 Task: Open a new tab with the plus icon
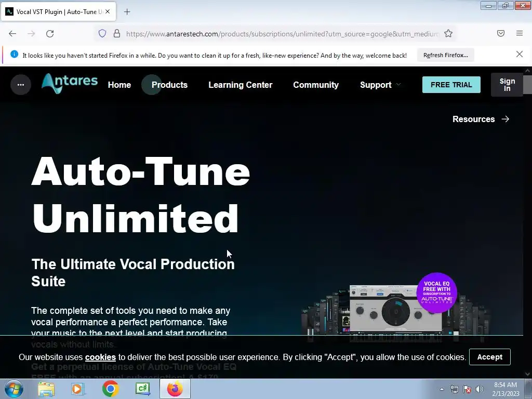pos(127,12)
